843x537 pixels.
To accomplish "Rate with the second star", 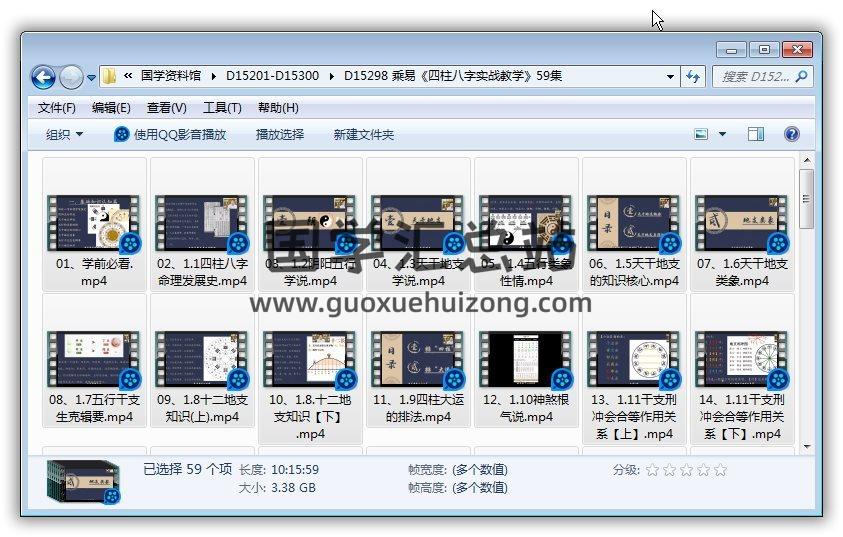I will point(669,470).
